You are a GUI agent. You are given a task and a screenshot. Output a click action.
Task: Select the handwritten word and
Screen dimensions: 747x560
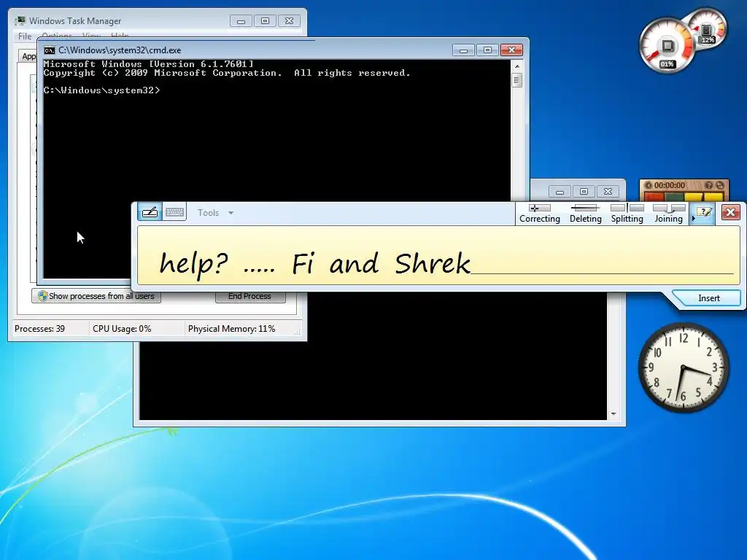354,263
